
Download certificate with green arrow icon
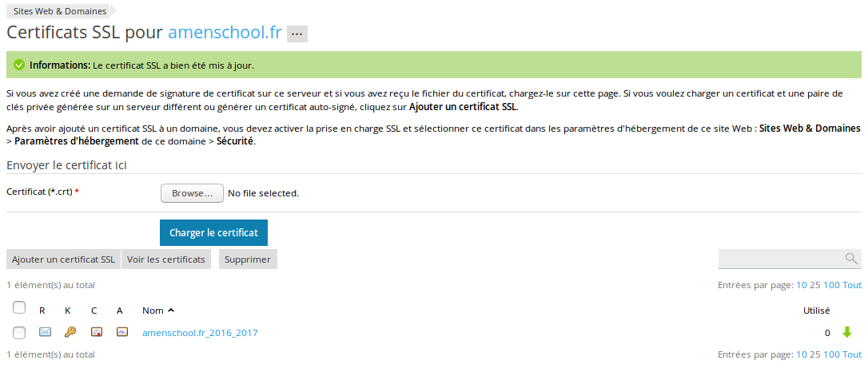tap(846, 332)
